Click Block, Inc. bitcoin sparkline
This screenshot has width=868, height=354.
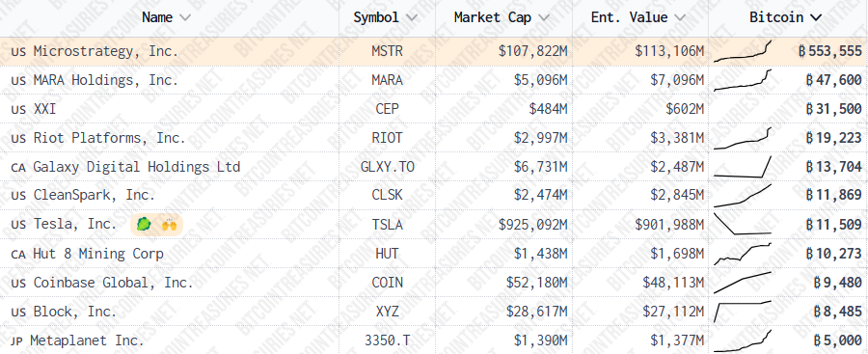743,312
